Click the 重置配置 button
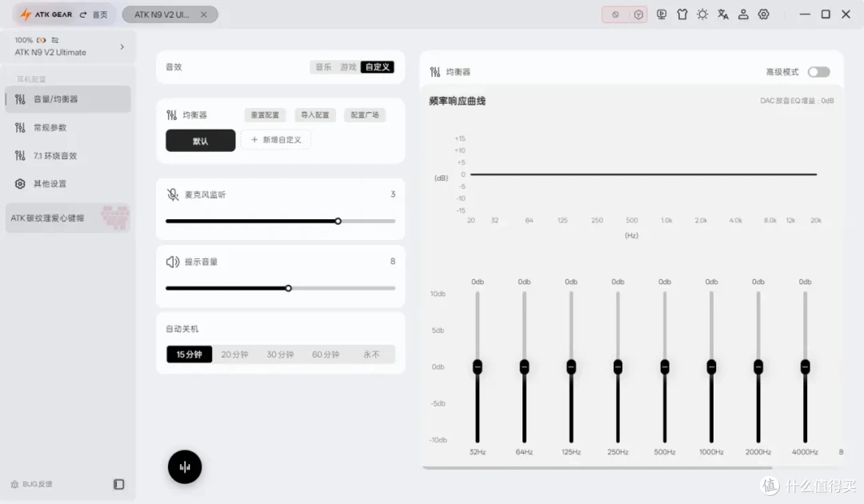Screen dimensions: 864x504 coord(265,115)
